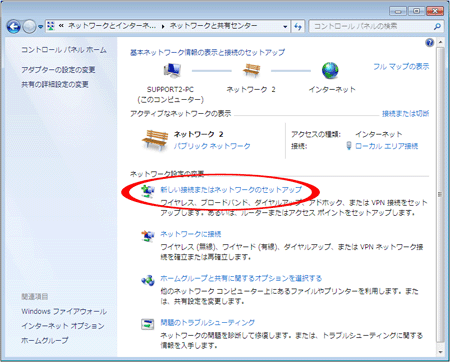450x362 pixels.
Task: Click the インターネット globe icon
Action: click(330, 70)
